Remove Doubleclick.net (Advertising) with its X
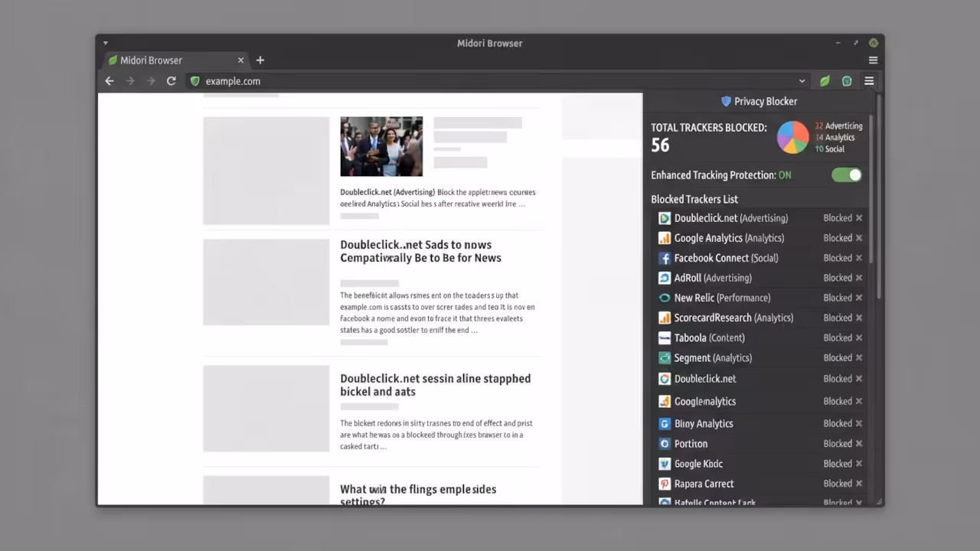This screenshot has width=980, height=551. 859,218
